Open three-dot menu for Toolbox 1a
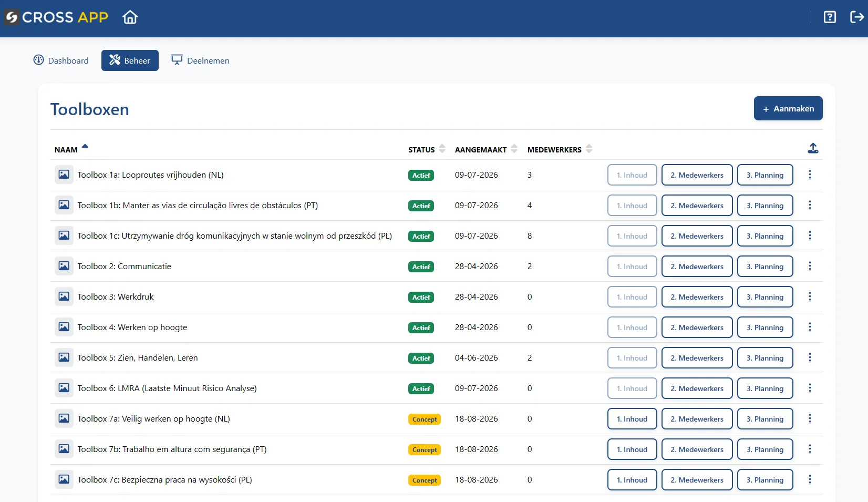The height and width of the screenshot is (502, 868). (810, 175)
